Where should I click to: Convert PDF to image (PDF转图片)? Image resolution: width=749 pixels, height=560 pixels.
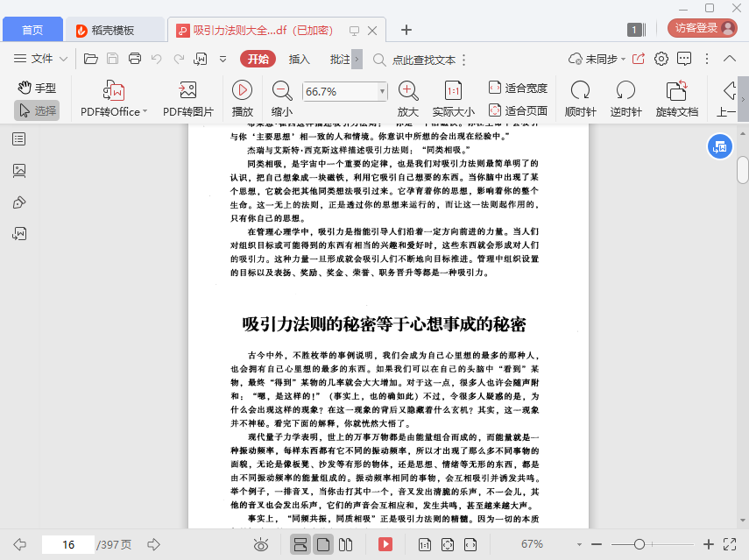188,98
